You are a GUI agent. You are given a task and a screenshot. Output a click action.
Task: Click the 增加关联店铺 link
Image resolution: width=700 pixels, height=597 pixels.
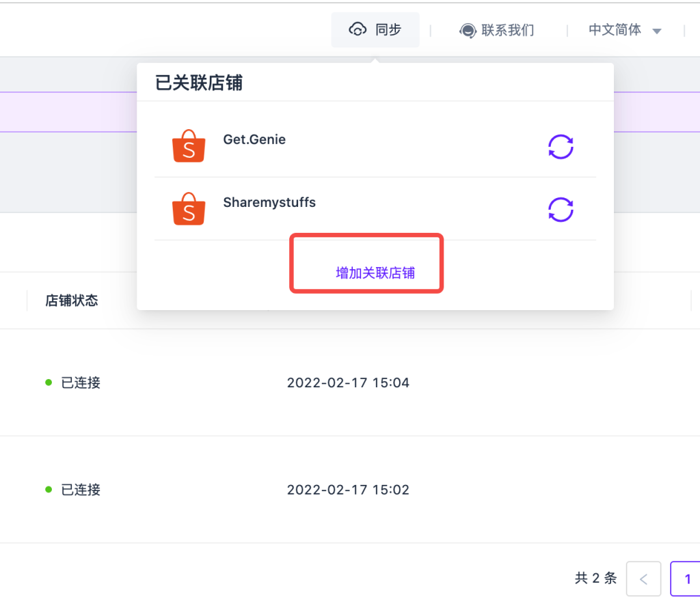point(375,273)
